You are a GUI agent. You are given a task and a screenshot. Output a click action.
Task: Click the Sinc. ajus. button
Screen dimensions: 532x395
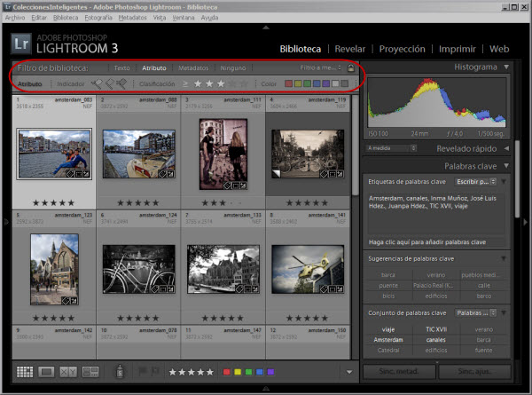click(474, 372)
